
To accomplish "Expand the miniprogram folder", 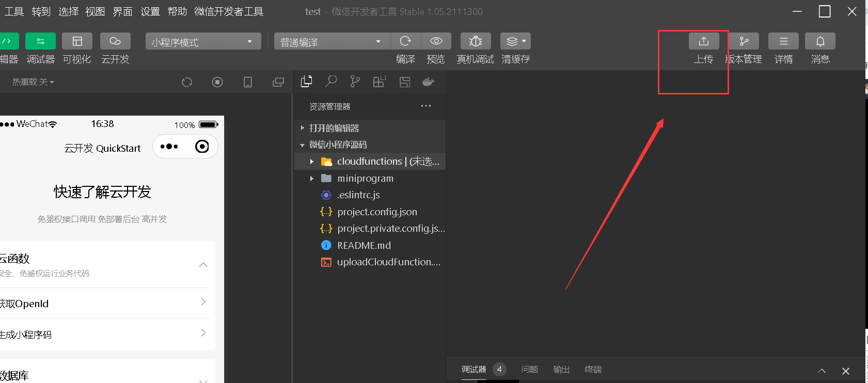I will tap(370, 178).
